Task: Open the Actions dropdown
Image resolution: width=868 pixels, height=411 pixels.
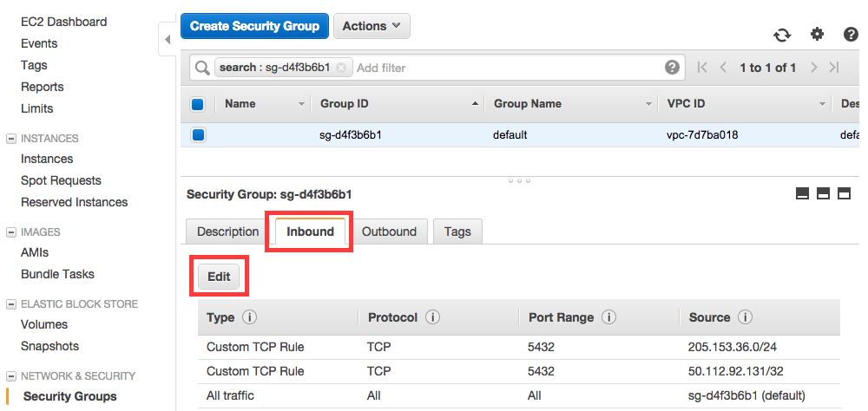Action: click(372, 26)
